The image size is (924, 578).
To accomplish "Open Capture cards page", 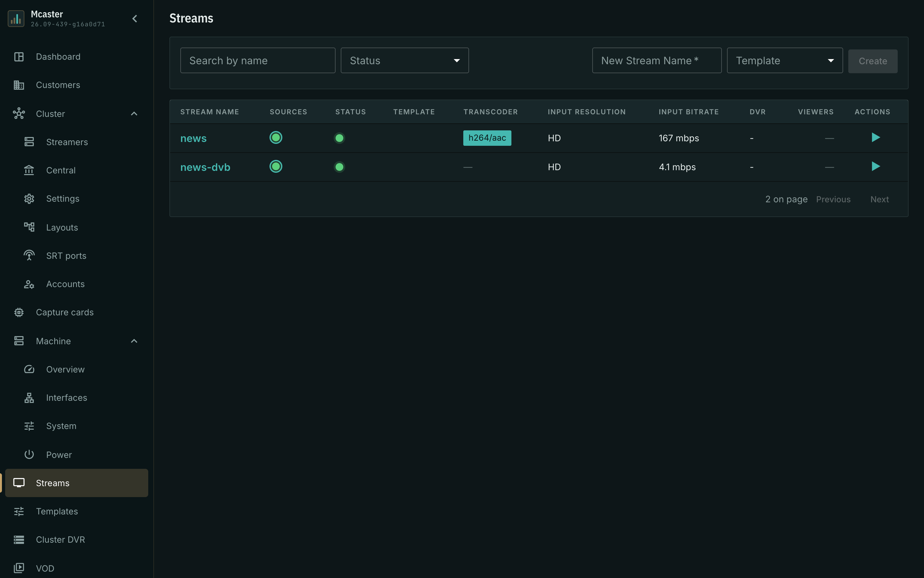I will [x=76, y=312].
